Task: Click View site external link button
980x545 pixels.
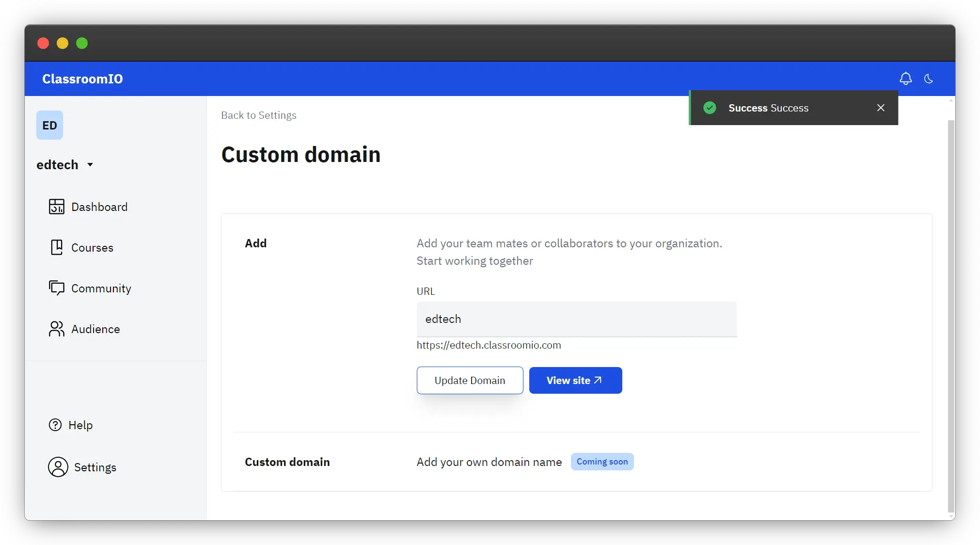Action: (x=575, y=380)
